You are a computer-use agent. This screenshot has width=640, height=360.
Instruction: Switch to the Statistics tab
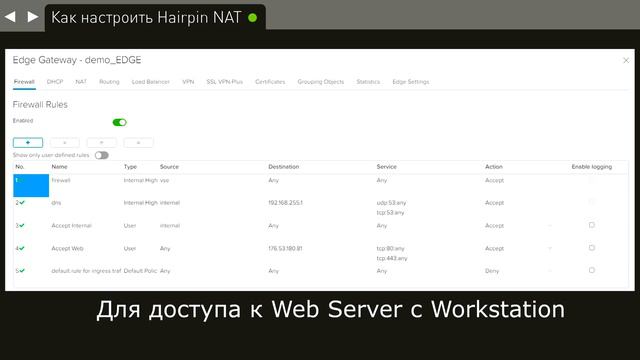coord(368,82)
